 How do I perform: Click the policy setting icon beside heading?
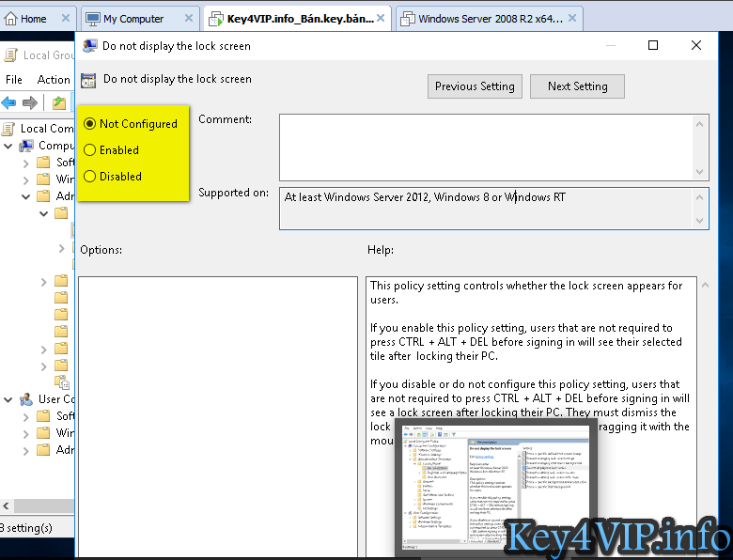88,81
